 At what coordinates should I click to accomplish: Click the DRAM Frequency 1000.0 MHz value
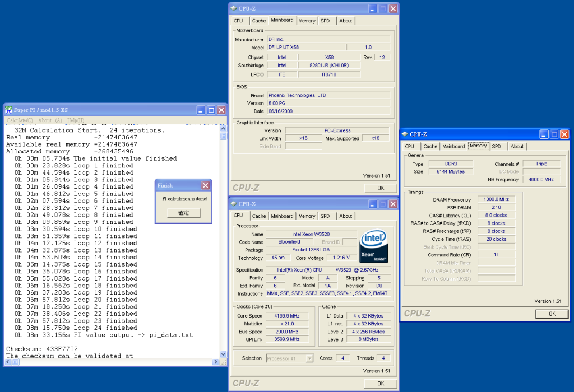point(497,199)
